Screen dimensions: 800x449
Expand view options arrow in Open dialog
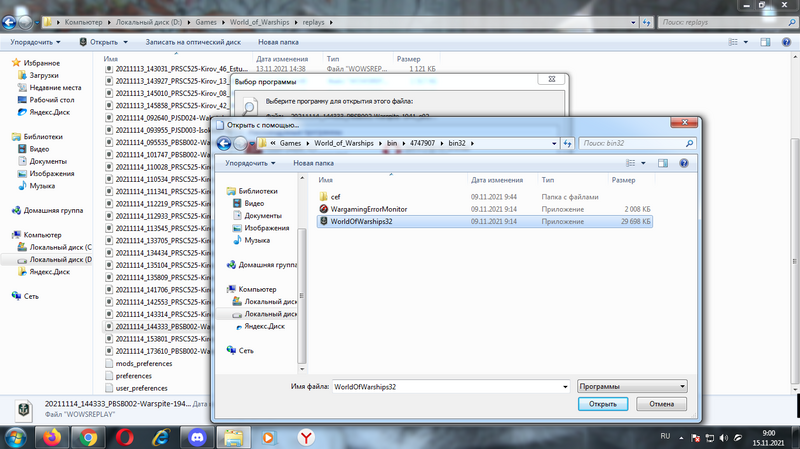click(643, 163)
